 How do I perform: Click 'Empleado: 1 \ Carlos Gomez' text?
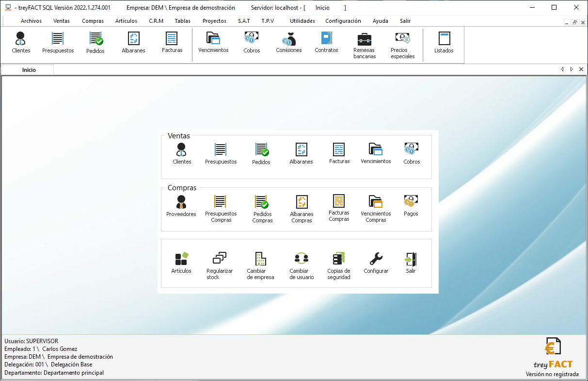click(x=41, y=349)
